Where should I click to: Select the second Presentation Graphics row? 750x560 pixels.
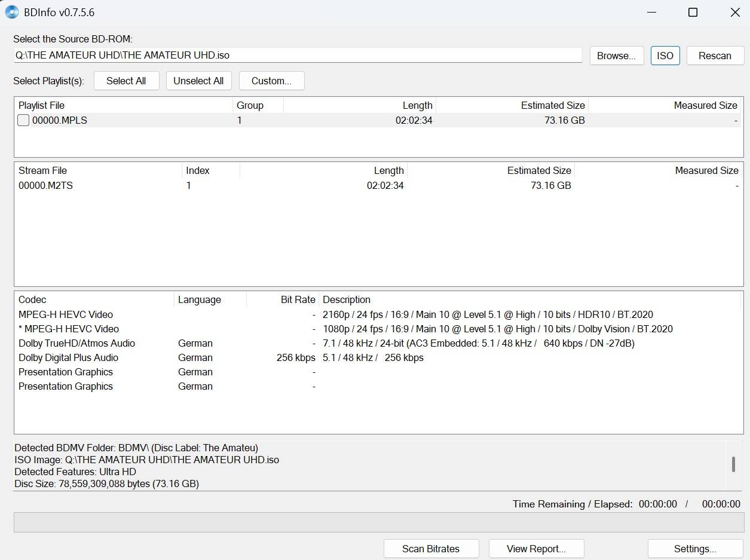pos(378,386)
